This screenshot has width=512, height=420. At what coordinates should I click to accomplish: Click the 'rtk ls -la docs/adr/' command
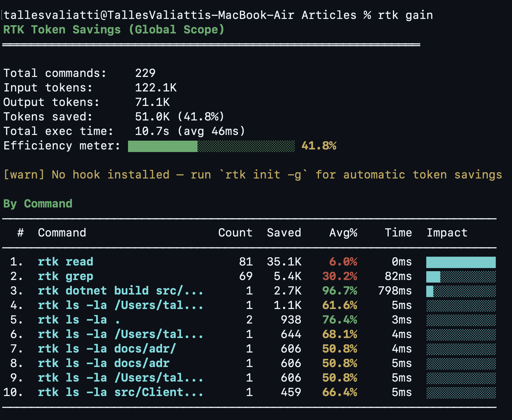click(x=107, y=349)
